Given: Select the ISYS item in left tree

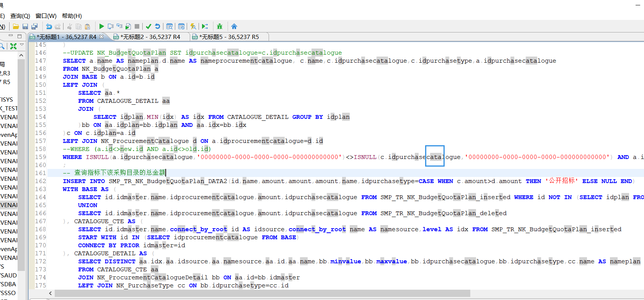Looking at the screenshot, I should point(7,99).
